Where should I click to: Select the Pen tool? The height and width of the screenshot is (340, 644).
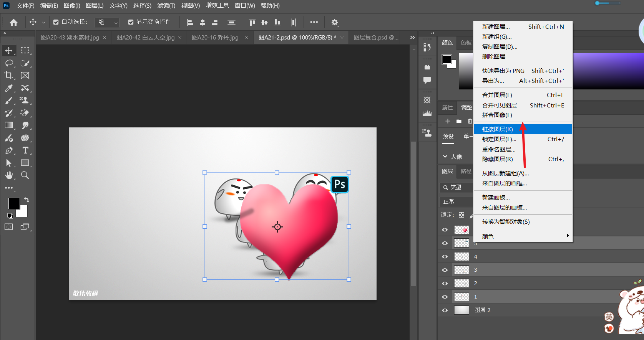(9, 150)
